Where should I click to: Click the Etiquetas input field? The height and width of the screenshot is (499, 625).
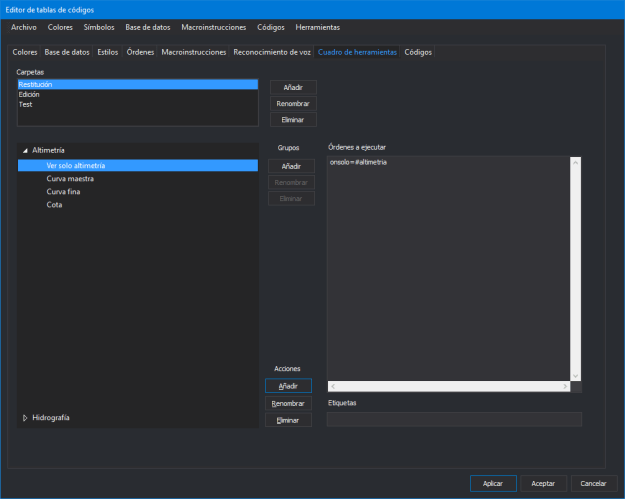coord(453,420)
